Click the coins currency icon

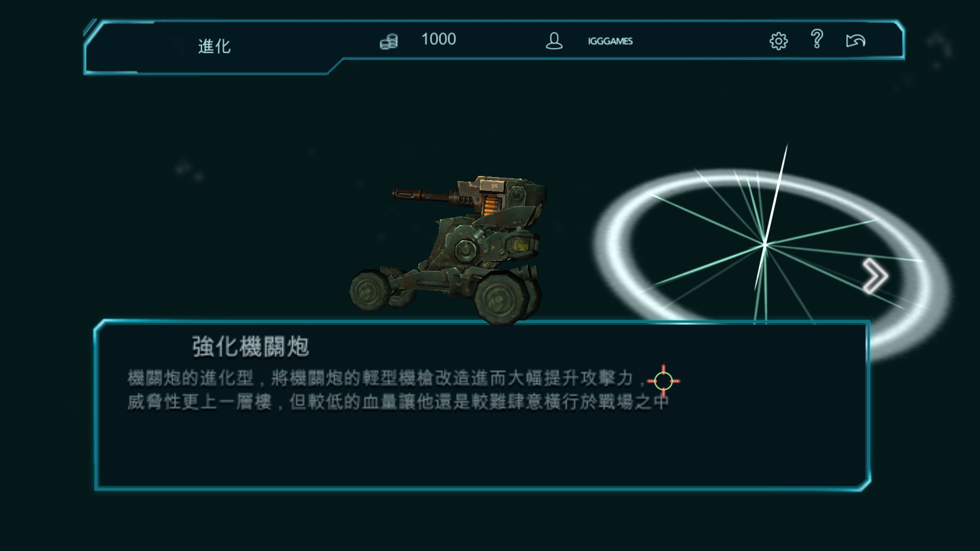pyautogui.click(x=389, y=41)
